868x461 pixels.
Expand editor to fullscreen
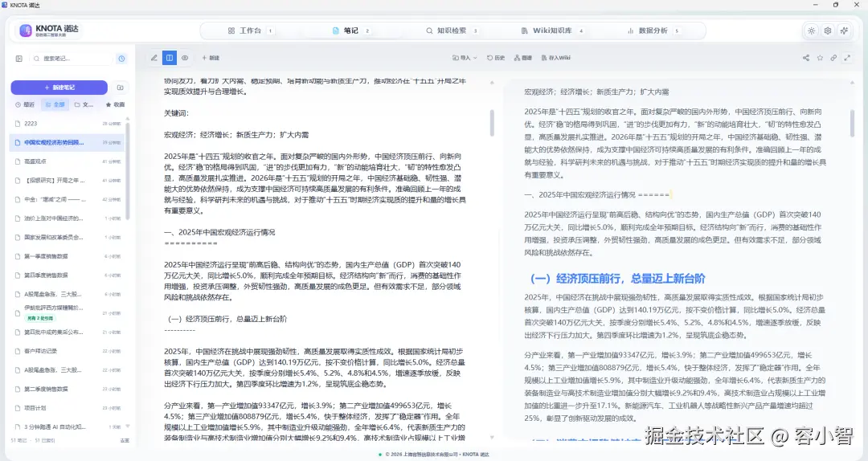(847, 58)
